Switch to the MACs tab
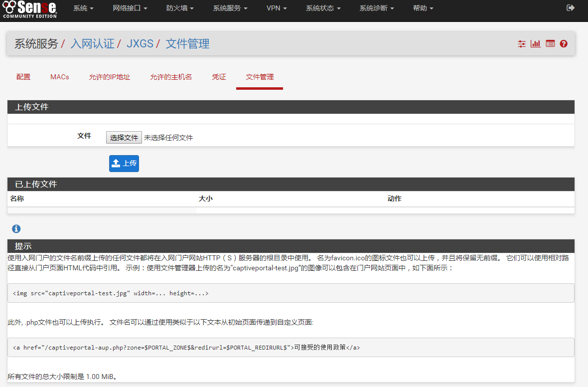588x387 pixels. (60, 77)
